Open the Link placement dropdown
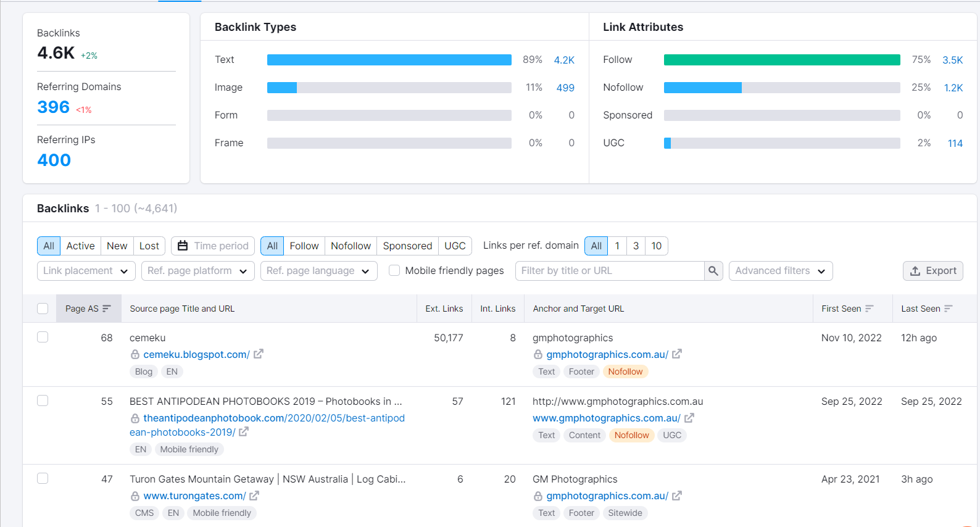 86,271
